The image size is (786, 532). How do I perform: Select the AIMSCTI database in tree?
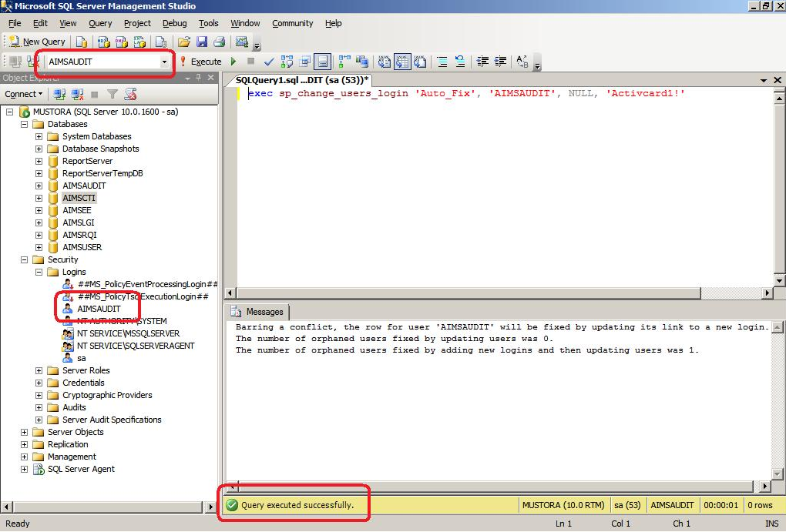(79, 198)
